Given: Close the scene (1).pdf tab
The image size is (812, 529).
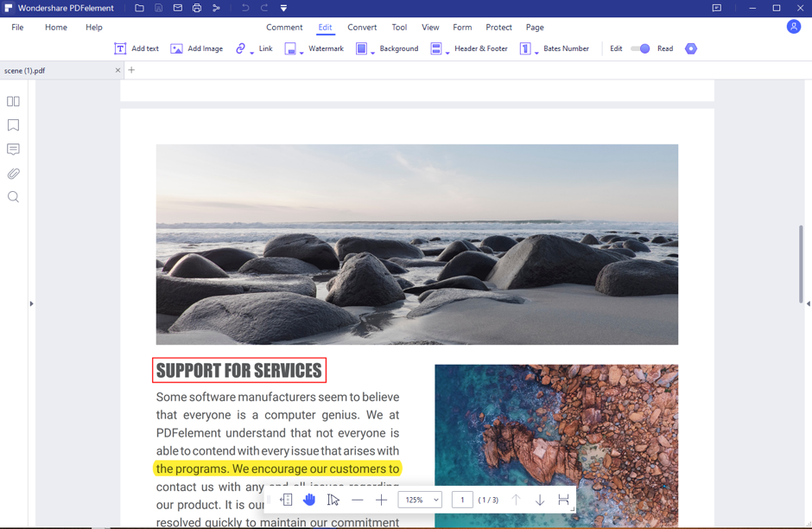Looking at the screenshot, I should pos(117,70).
